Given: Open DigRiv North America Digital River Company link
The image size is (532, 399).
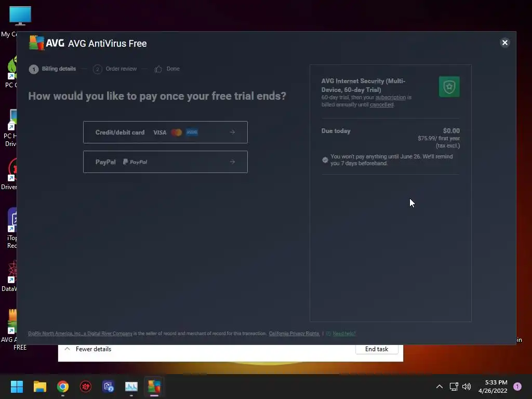Looking at the screenshot, I should (80, 334).
